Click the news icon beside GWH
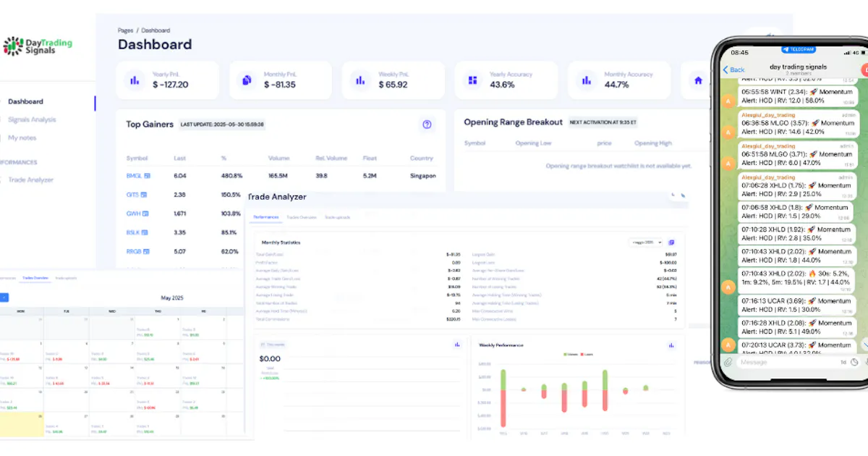This screenshot has width=868, height=456. click(146, 214)
